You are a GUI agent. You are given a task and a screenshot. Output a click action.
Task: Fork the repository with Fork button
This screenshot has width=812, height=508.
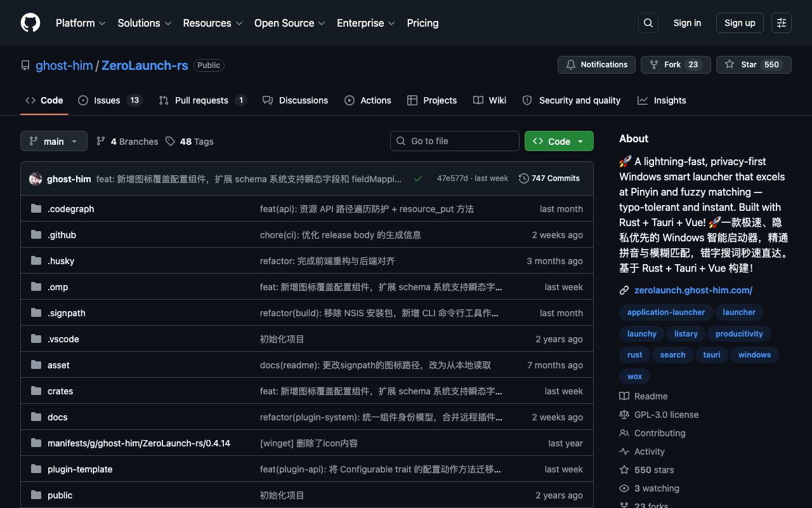point(676,65)
